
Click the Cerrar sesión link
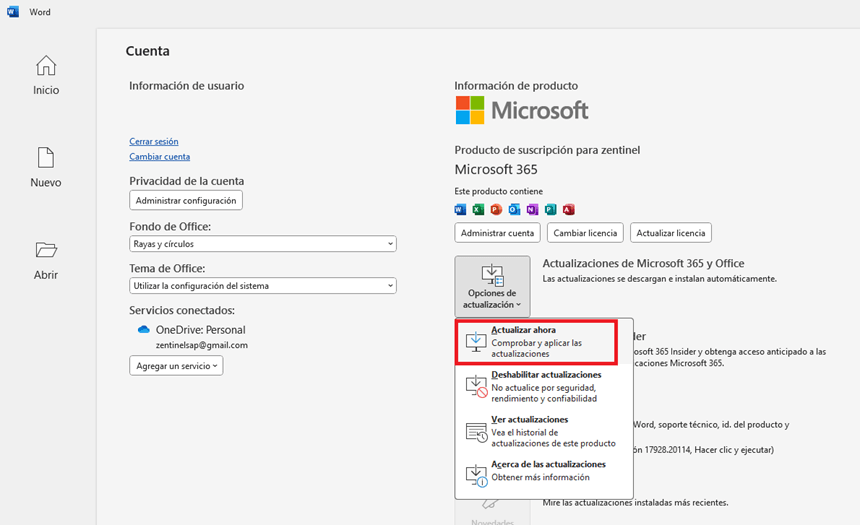point(154,142)
